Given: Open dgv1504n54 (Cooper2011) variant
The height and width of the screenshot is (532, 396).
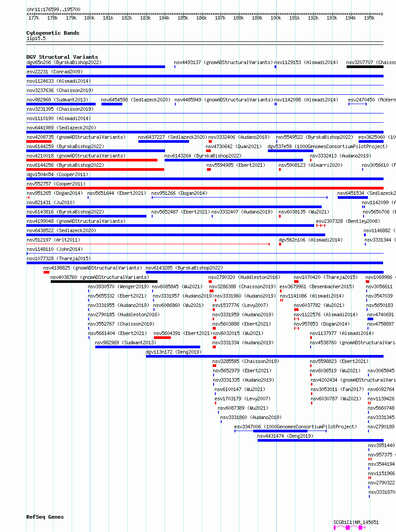Looking at the screenshot, I should tap(57, 174).
